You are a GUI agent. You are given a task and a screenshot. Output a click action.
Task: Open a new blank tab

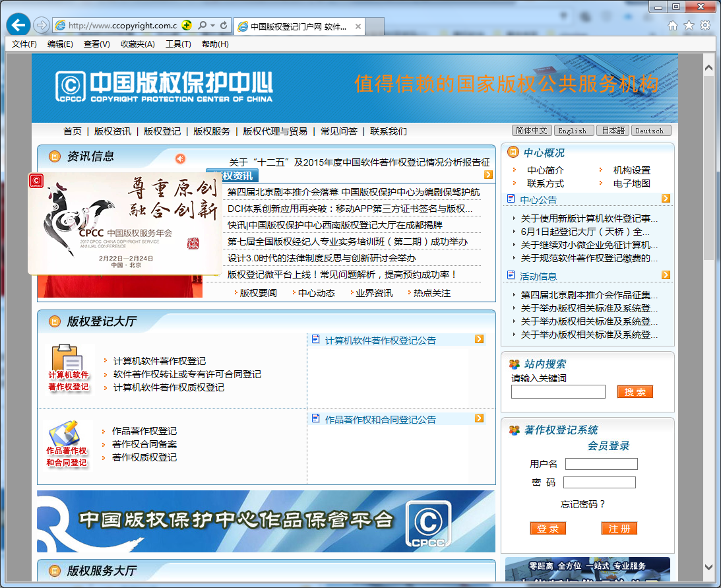[375, 26]
